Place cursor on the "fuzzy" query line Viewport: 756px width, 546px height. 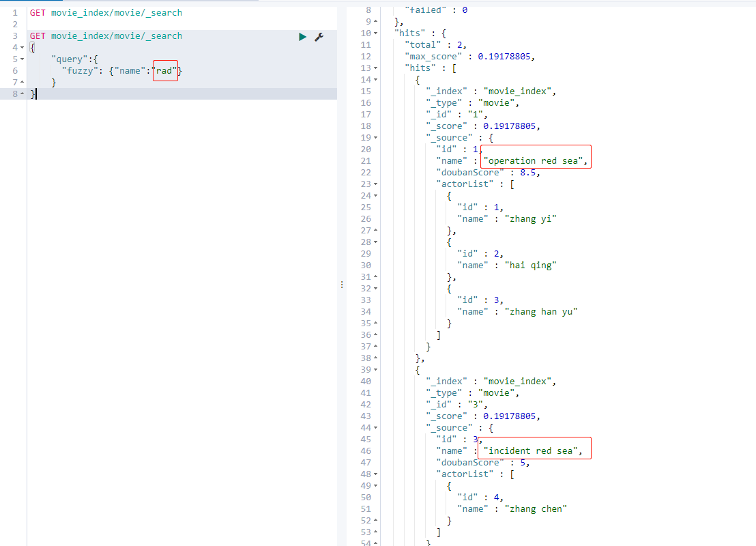pyautogui.click(x=121, y=71)
